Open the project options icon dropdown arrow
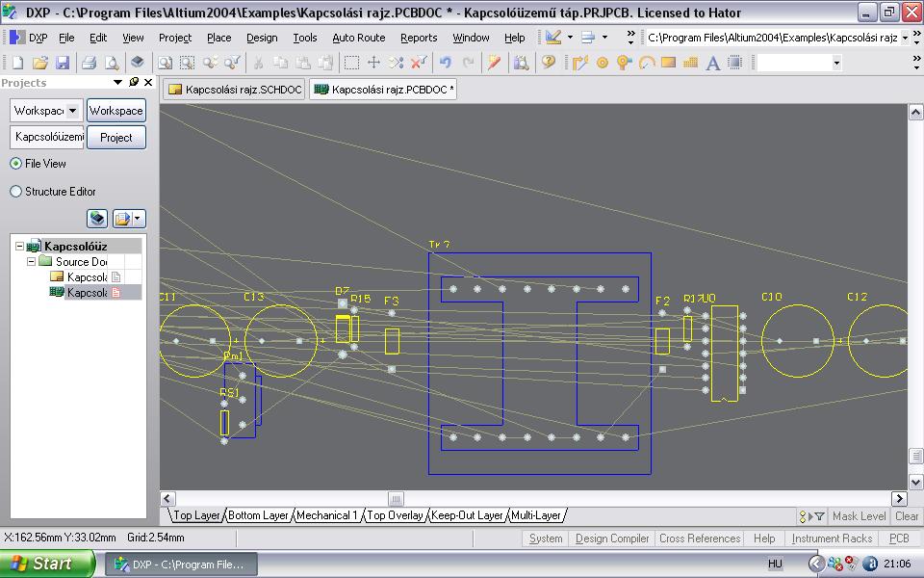 pos(138,219)
